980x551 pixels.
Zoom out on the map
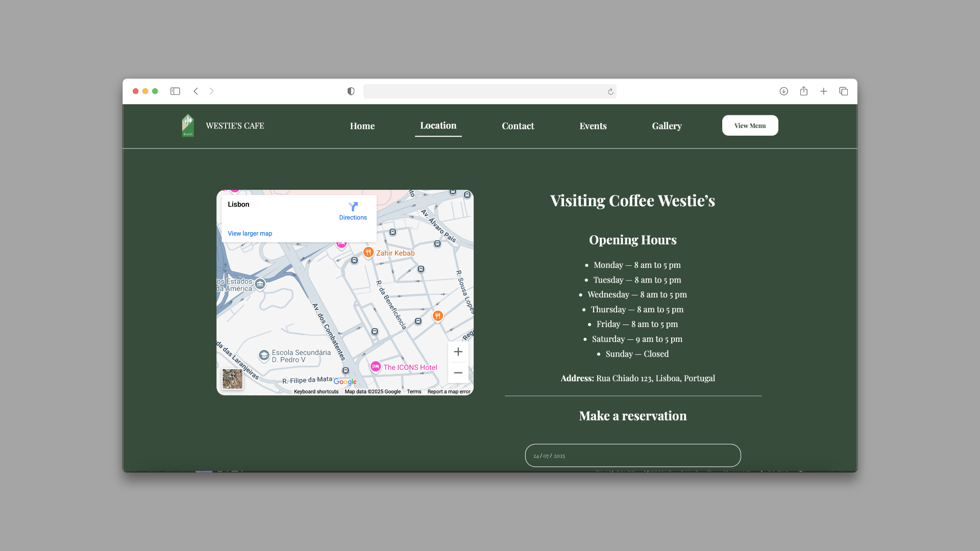458,373
